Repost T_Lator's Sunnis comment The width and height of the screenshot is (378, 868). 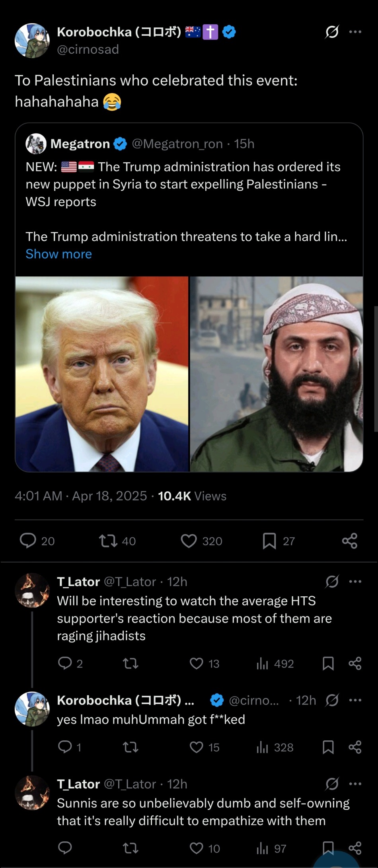point(131,848)
